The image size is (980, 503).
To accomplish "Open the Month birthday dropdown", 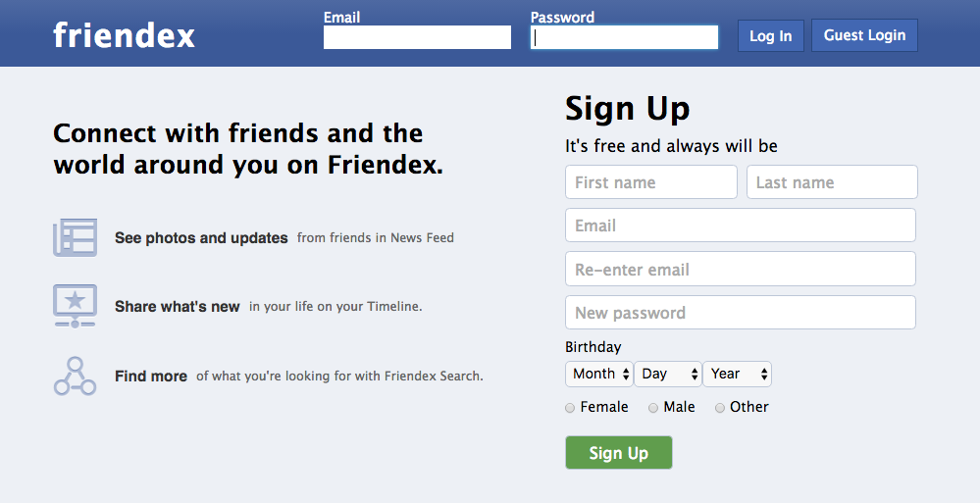I will pos(599,374).
